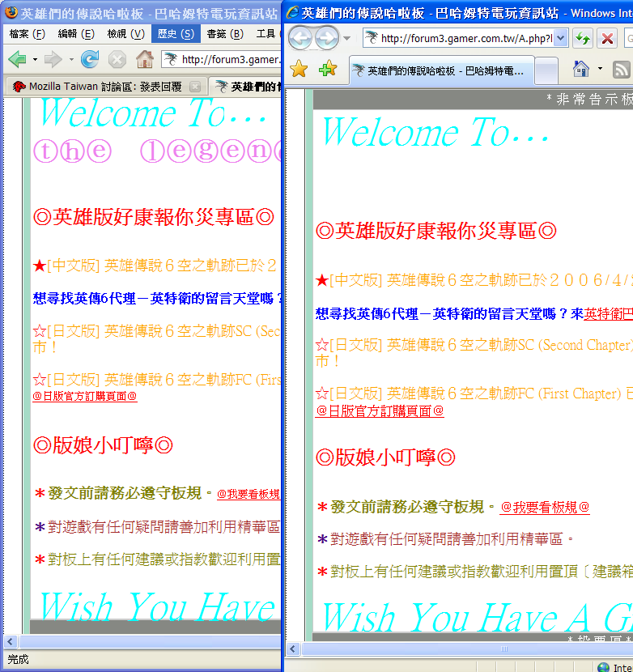Click 完成 status text in Firefox
Image resolution: width=633 pixels, height=672 pixels.
point(18,659)
